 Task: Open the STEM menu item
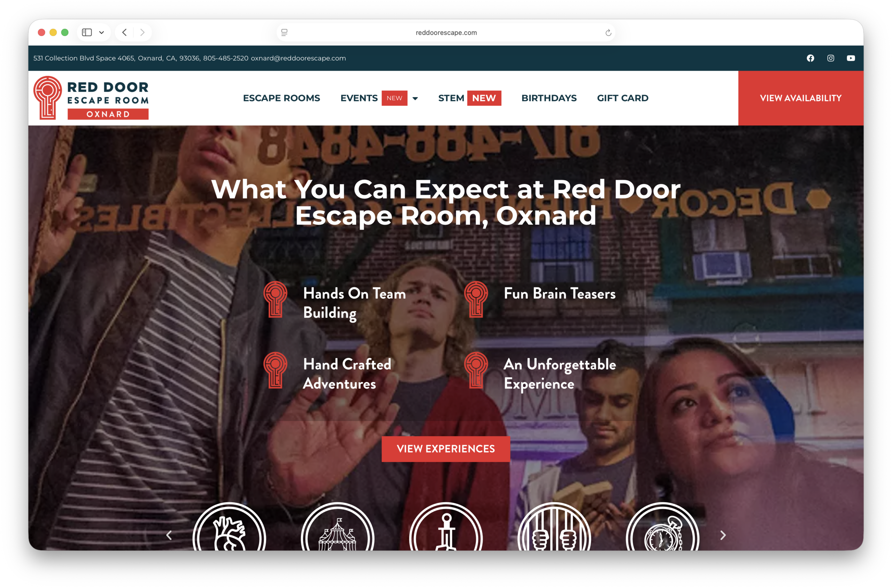(451, 98)
